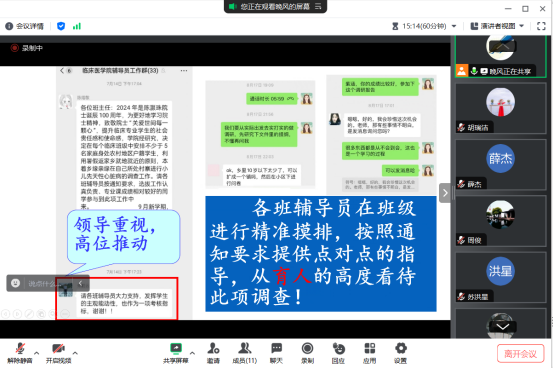
Task: Select 薛杰 participant video tile
Action: [500, 164]
